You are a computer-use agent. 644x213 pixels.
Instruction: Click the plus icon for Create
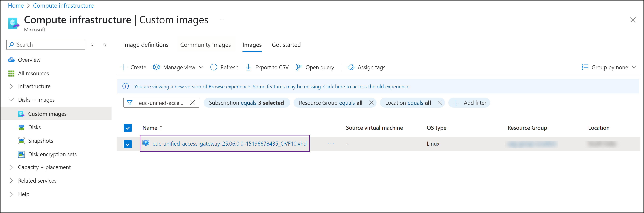pyautogui.click(x=124, y=67)
